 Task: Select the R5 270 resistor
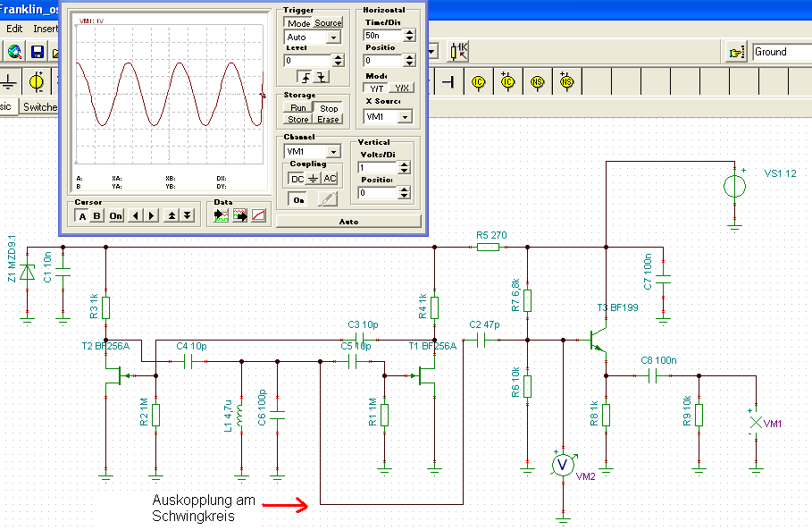coord(488,248)
